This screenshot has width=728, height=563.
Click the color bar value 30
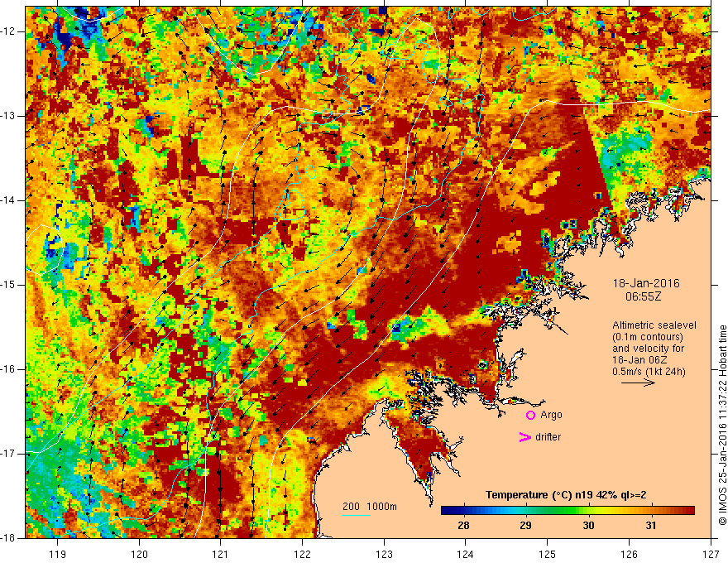[x=588, y=526]
